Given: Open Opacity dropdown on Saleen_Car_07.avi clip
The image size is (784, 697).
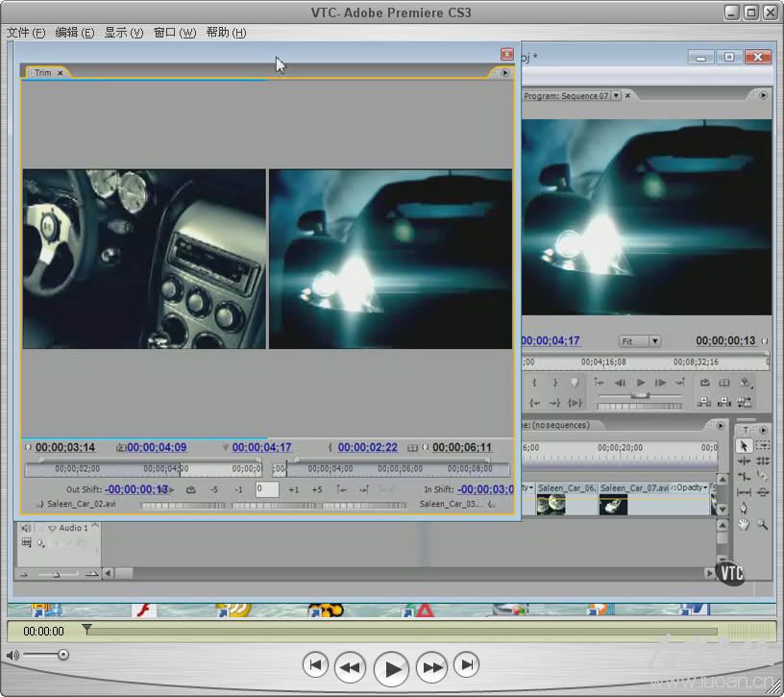Looking at the screenshot, I should [x=705, y=487].
